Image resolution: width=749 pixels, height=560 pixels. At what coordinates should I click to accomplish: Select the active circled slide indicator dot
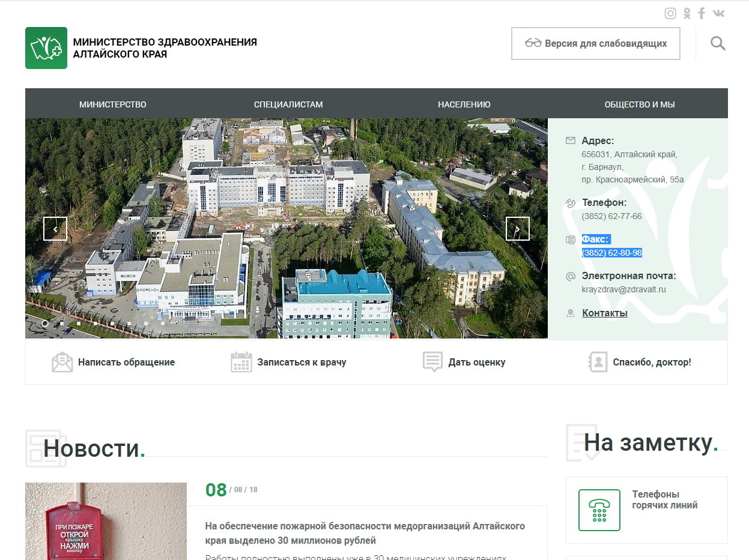coord(44,323)
